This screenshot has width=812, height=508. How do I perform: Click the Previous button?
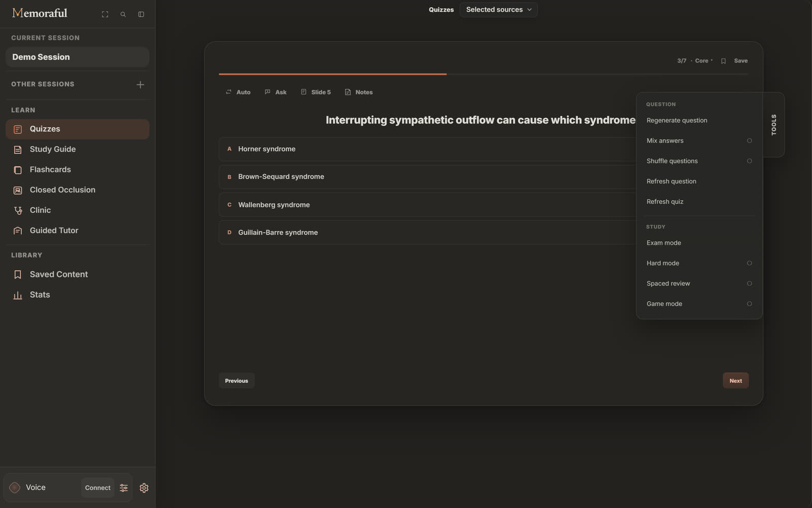[x=236, y=380]
